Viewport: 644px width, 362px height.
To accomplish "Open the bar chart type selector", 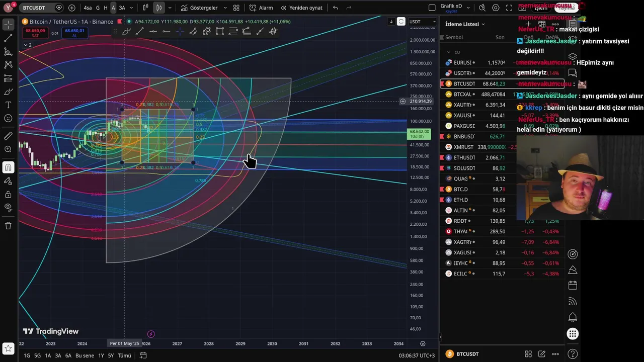I will click(x=146, y=8).
